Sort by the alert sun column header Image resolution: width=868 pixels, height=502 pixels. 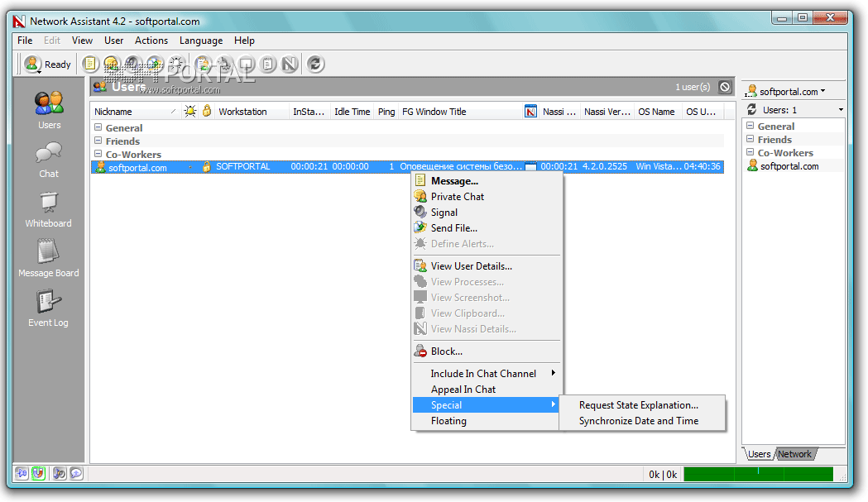point(190,112)
